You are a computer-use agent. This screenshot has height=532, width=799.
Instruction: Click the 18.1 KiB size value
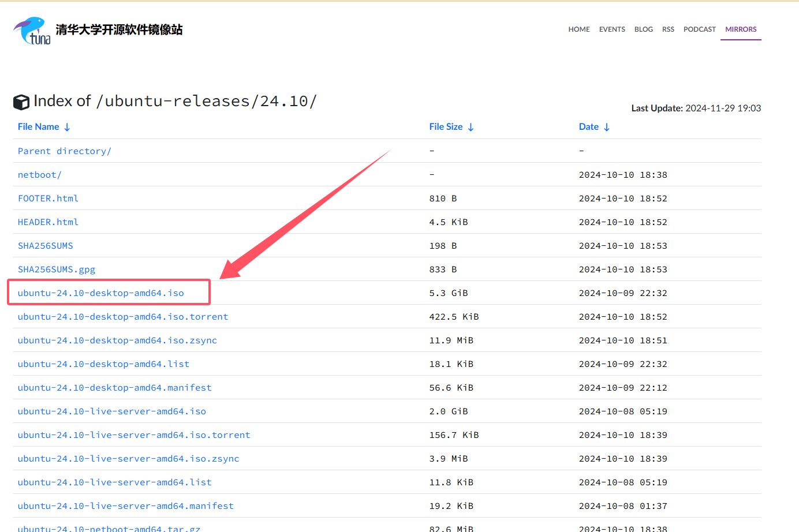coord(451,364)
